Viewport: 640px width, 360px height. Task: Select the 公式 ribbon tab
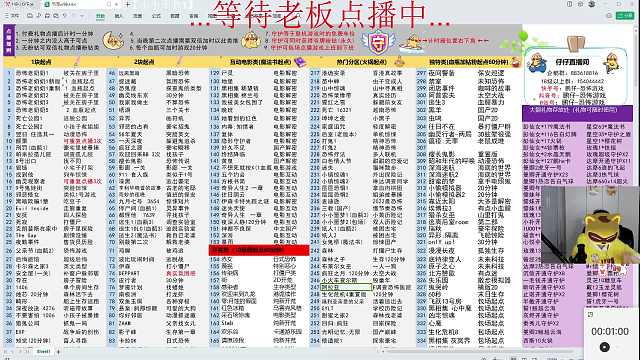coord(156,16)
